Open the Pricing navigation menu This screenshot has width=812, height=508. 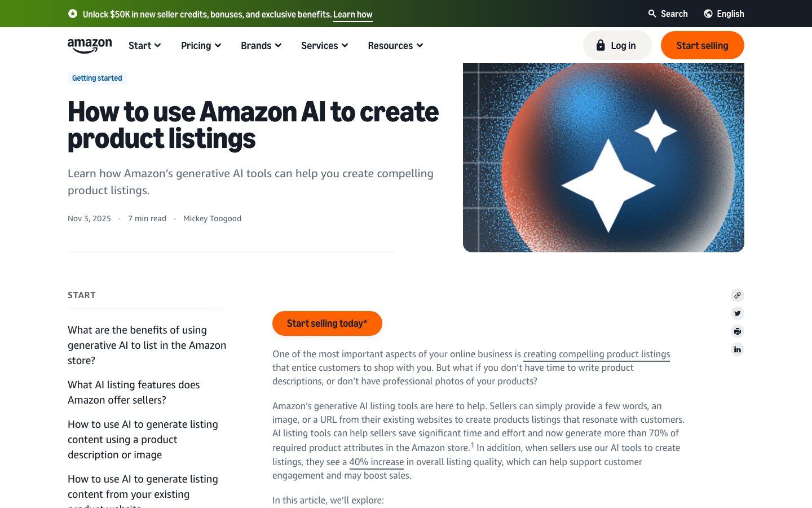[x=201, y=46]
